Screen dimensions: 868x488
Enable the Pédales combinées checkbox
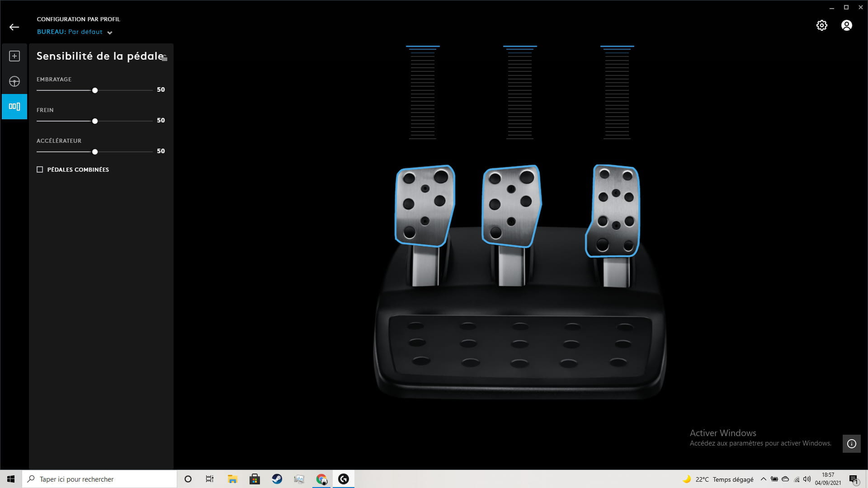click(40, 169)
